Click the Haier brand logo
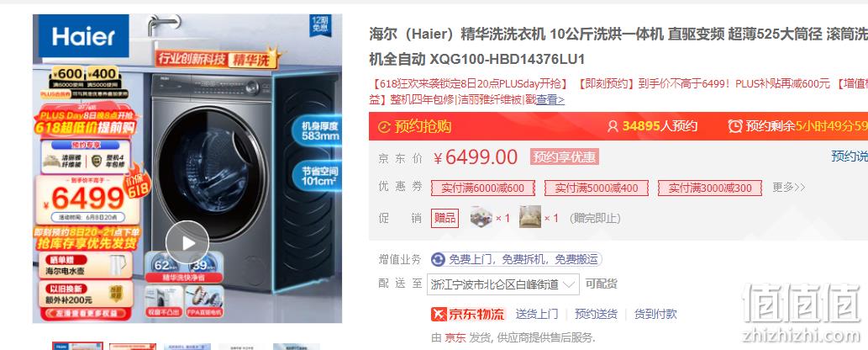 click(83, 37)
